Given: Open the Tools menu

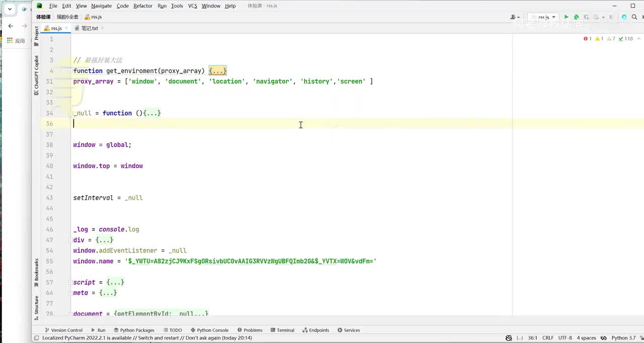Looking at the screenshot, I should [177, 6].
